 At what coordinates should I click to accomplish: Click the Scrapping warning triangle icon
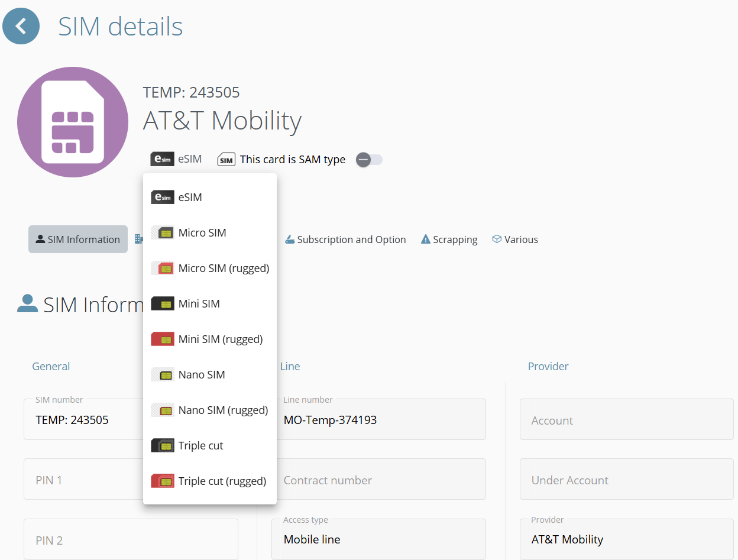click(x=426, y=239)
